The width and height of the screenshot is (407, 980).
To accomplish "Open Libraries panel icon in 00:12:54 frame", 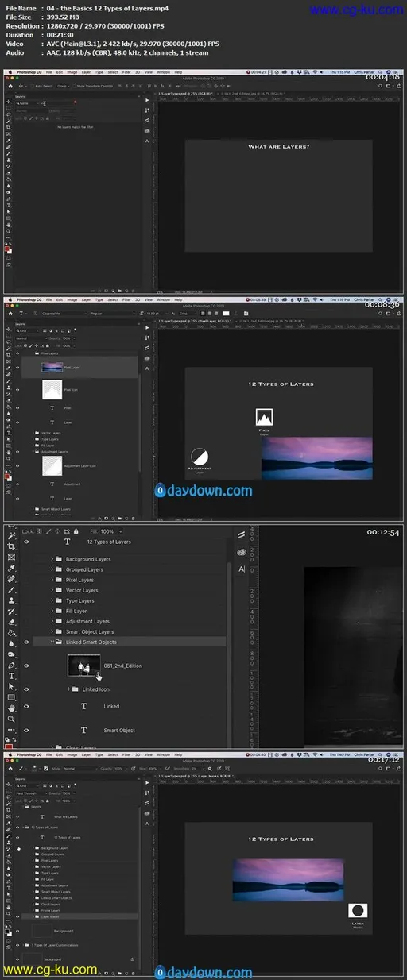I will pyautogui.click(x=242, y=552).
